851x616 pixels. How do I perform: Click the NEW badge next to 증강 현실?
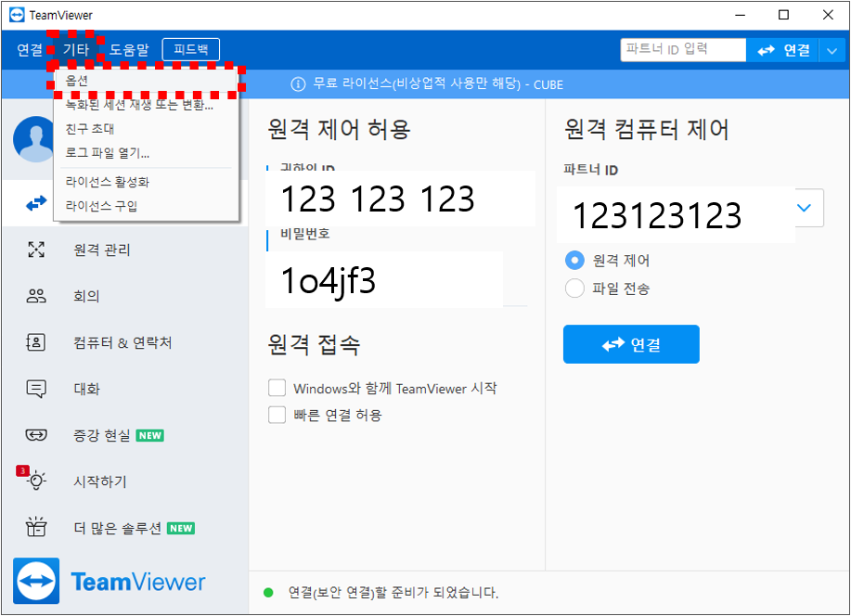point(149,435)
